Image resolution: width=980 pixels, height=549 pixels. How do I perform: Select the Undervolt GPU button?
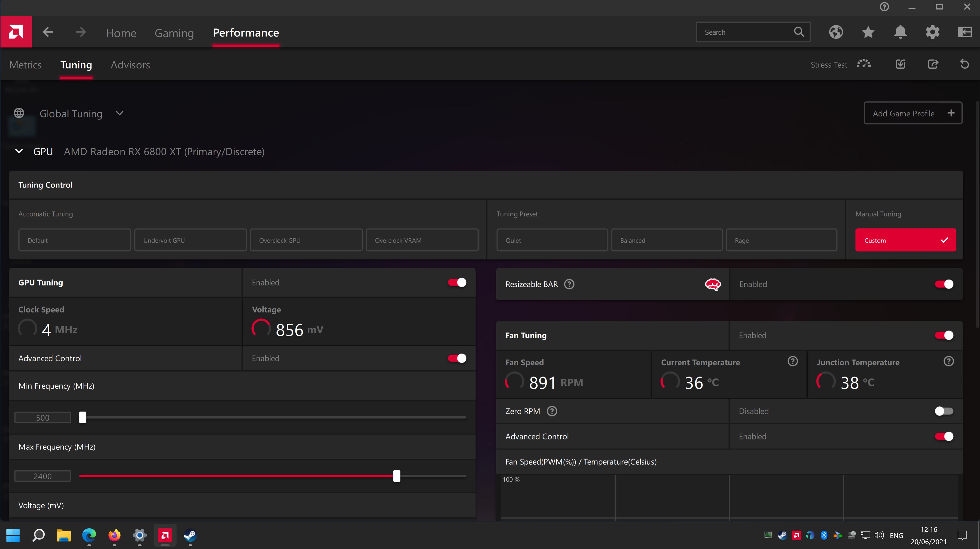pyautogui.click(x=190, y=240)
